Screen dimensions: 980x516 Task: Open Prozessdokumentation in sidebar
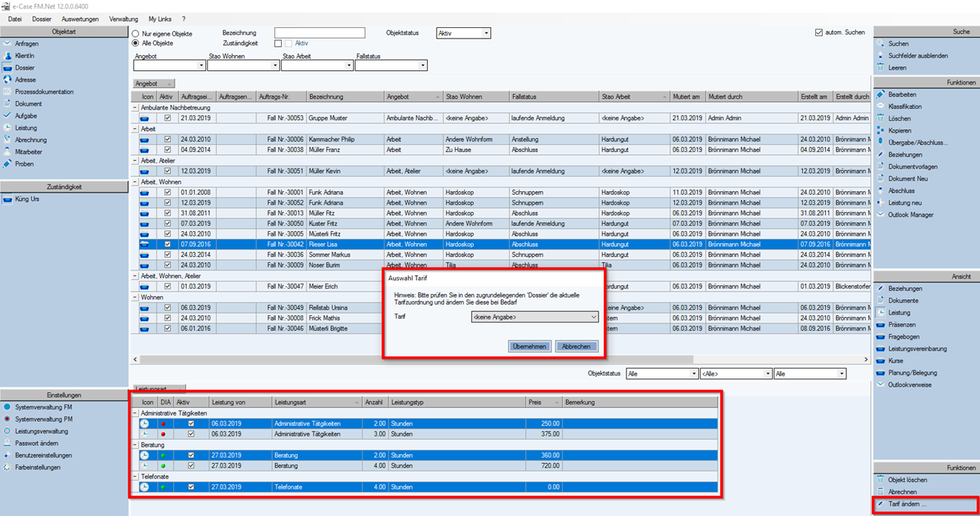[x=44, y=92]
